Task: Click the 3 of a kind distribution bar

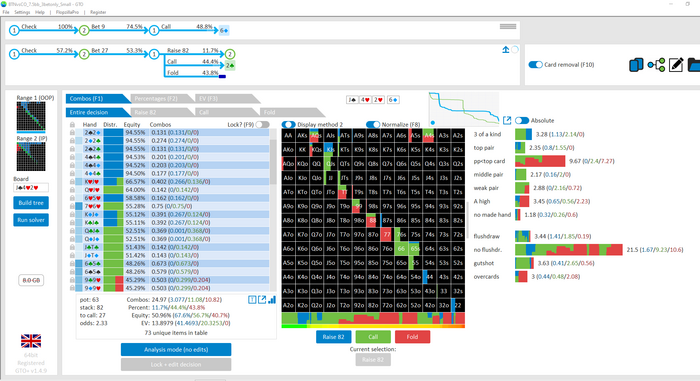Action: (x=523, y=134)
